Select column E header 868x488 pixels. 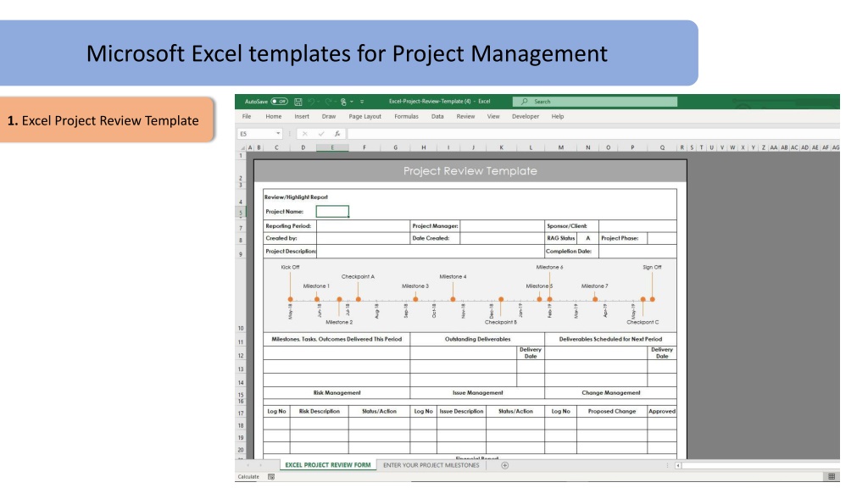332,147
